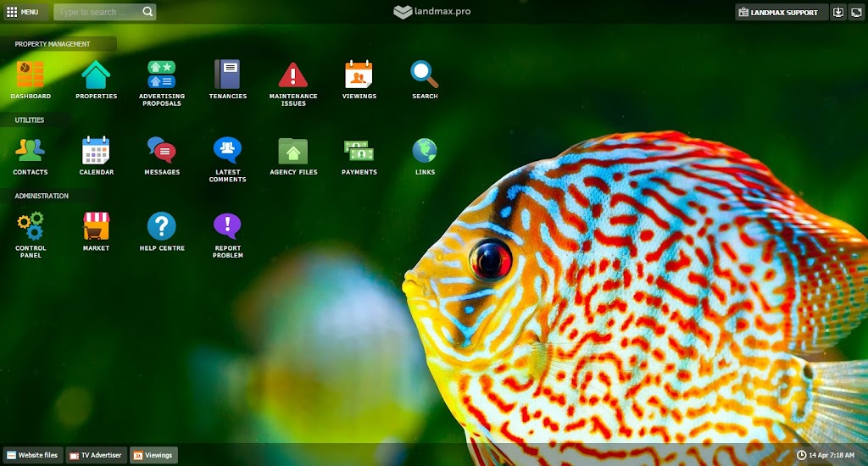Open the Agency Files folder
Image resolution: width=868 pixels, height=466 pixels.
(x=292, y=151)
